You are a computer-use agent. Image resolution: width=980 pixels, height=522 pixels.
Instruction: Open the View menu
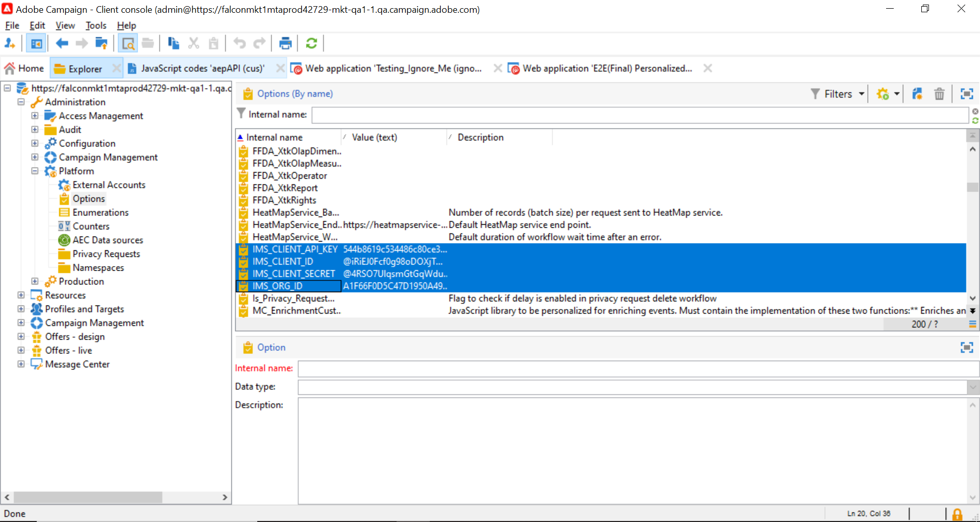65,26
